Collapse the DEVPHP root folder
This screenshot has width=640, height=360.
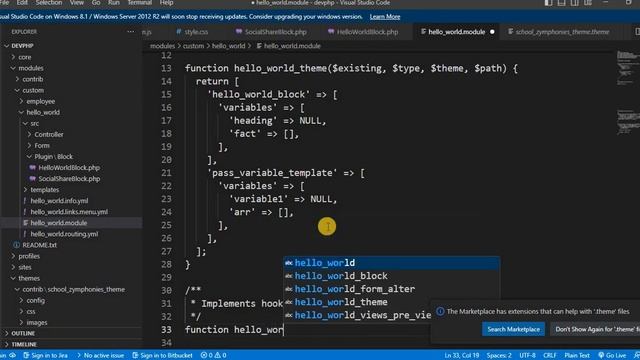click(x=71, y=46)
